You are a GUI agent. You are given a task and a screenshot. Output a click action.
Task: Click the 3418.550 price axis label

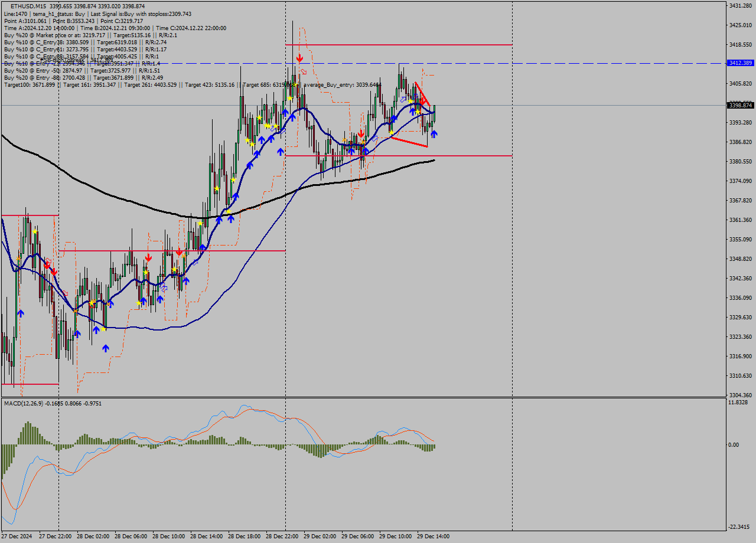pos(740,44)
